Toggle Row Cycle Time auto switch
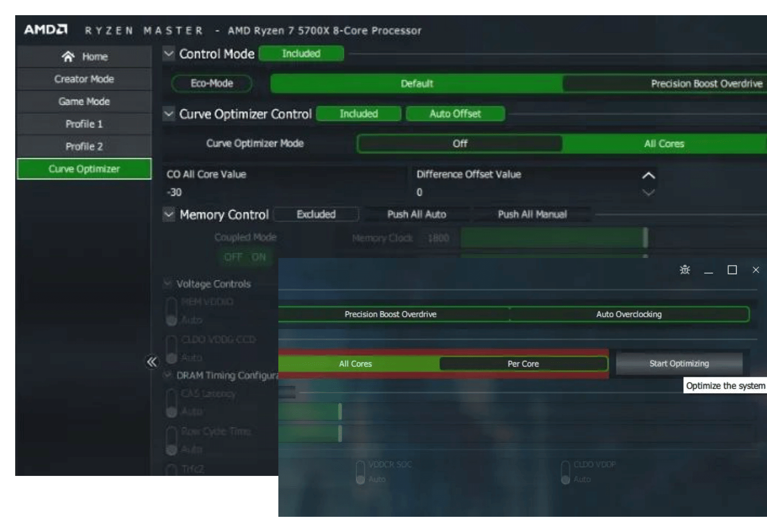The image size is (767, 532). 172,440
